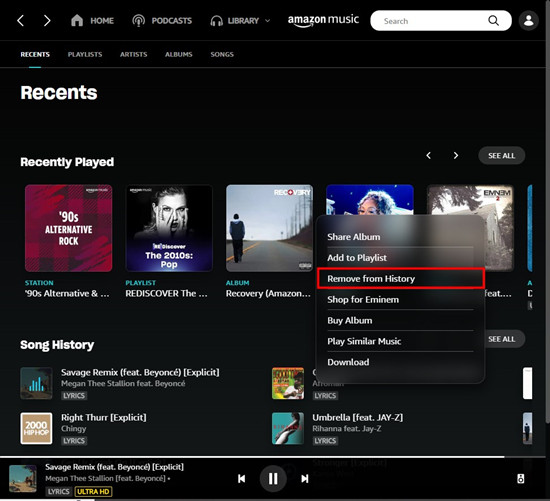Open the Home icon
Viewport: 550px width, 501px height.
click(77, 20)
